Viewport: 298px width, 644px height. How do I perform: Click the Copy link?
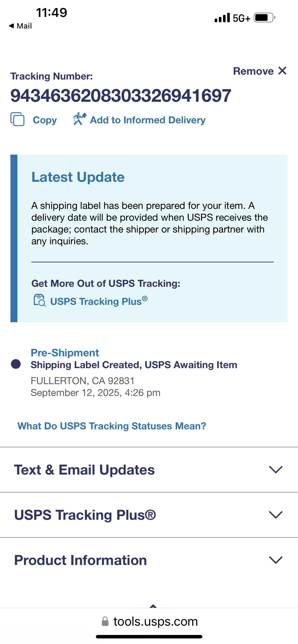tap(45, 120)
